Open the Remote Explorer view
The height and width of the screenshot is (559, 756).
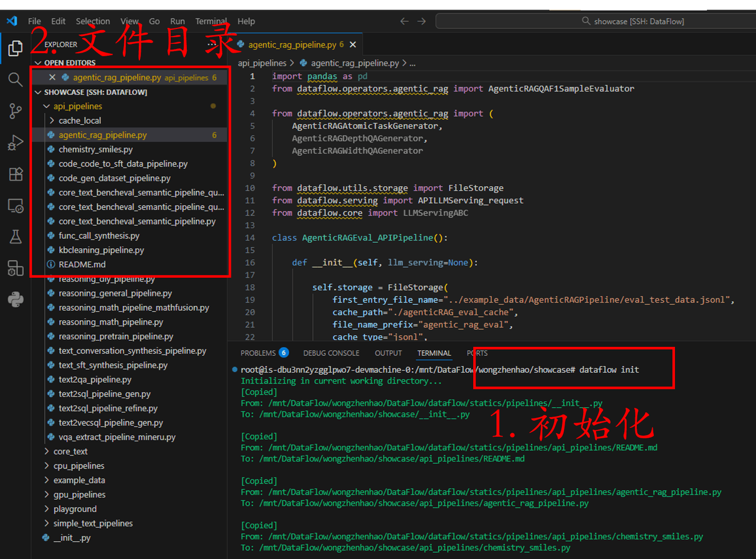coord(15,206)
